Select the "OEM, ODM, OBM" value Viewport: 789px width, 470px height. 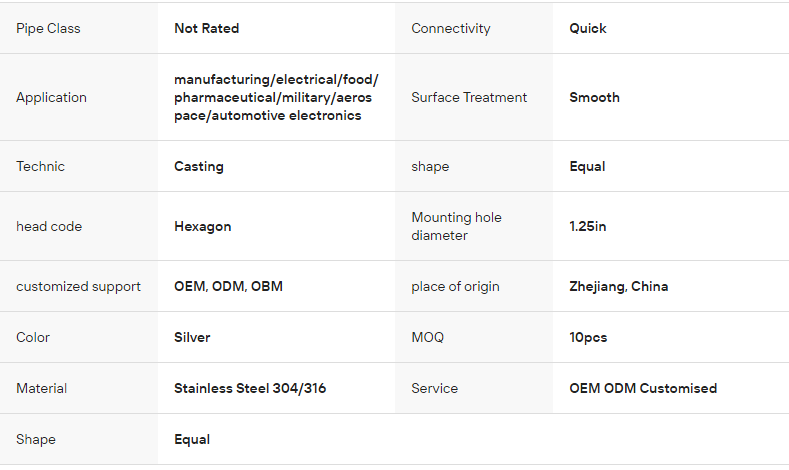point(228,286)
